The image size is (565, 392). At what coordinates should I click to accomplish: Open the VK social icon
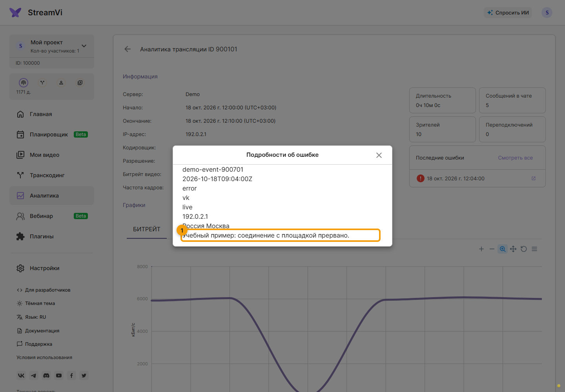pyautogui.click(x=21, y=376)
